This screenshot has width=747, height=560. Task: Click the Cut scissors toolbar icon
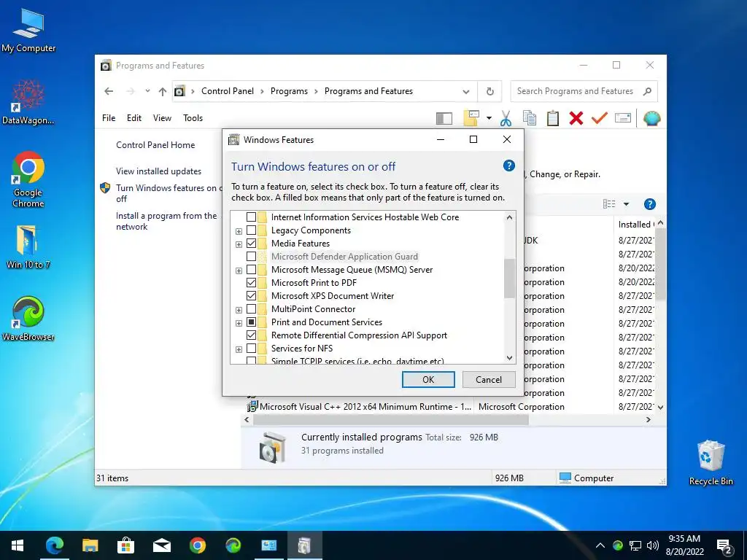click(x=506, y=118)
